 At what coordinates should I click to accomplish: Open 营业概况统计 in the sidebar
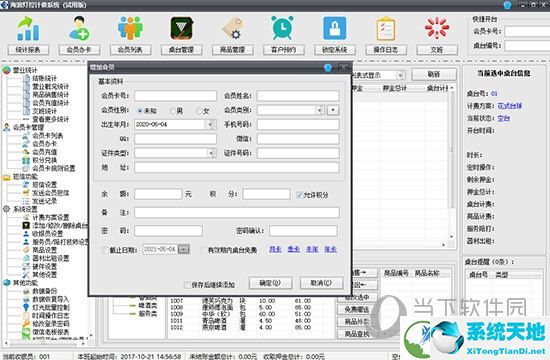pyautogui.click(x=51, y=86)
